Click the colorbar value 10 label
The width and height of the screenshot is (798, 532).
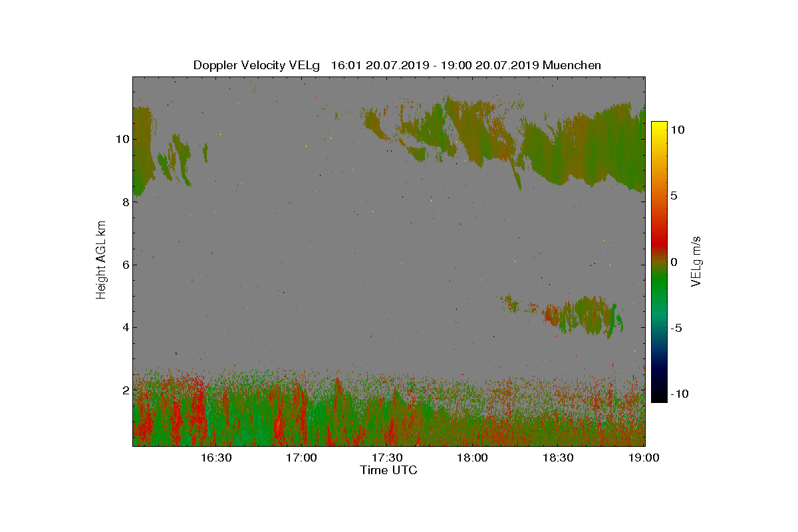[x=678, y=130]
